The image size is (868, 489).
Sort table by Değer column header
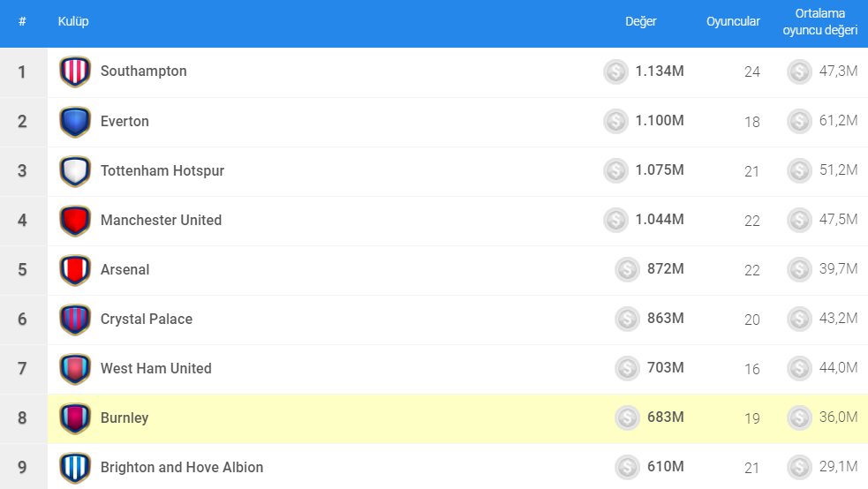pos(640,22)
